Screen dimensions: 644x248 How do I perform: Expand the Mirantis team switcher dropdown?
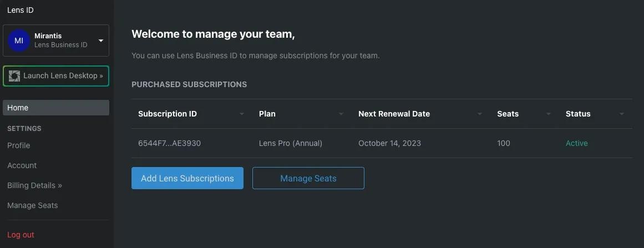[101, 41]
